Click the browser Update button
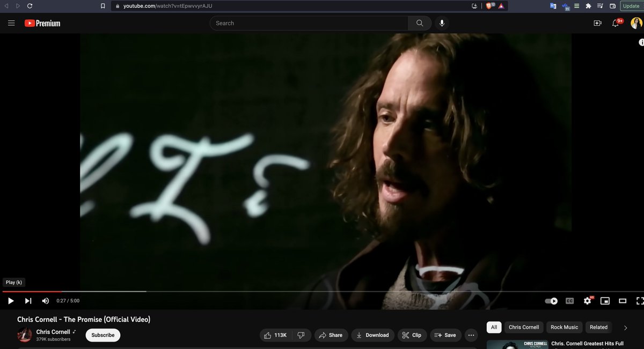 (631, 6)
